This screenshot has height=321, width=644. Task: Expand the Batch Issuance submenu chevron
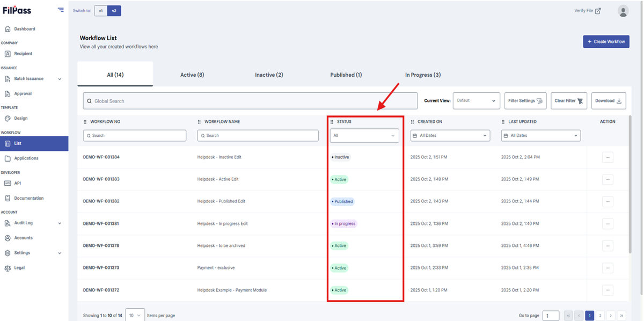click(60, 79)
